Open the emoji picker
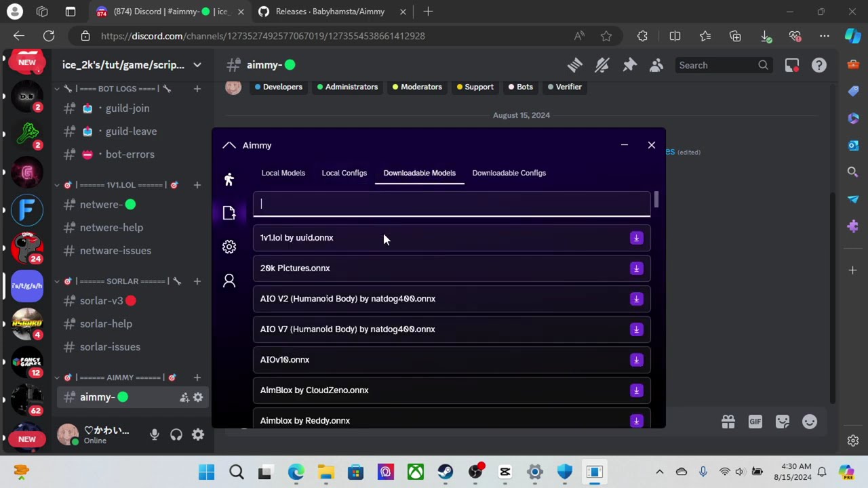 click(x=810, y=422)
